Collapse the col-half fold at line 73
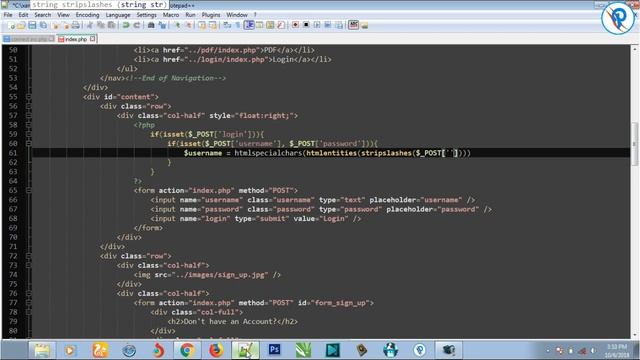The height and width of the screenshot is (360, 640). point(29,265)
